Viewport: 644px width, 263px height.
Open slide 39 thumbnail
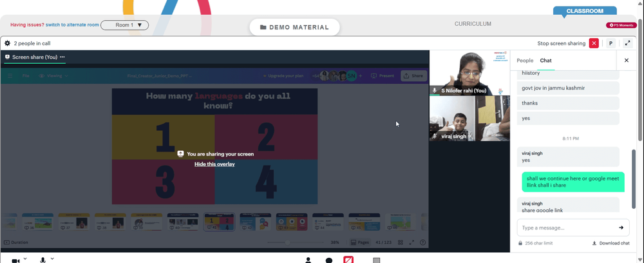pyautogui.click(x=147, y=222)
